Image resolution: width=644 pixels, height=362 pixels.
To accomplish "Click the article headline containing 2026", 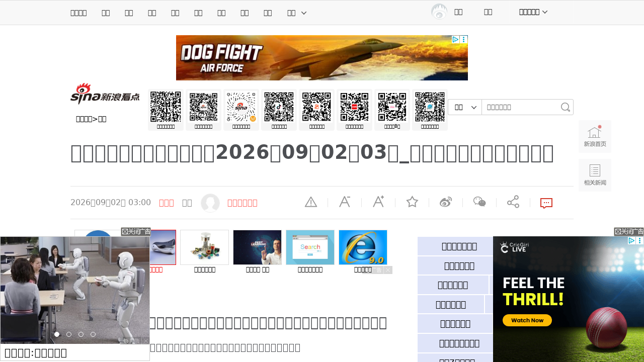I will (x=312, y=153).
